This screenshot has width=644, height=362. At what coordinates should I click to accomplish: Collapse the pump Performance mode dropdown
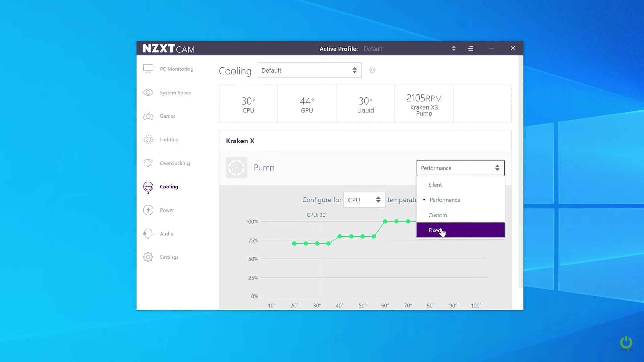[460, 168]
